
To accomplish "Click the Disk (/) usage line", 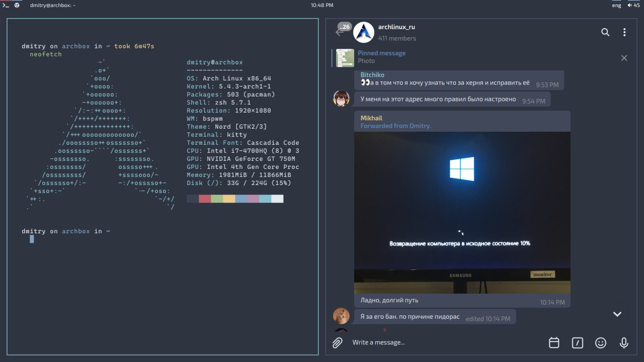I will click(x=239, y=183).
